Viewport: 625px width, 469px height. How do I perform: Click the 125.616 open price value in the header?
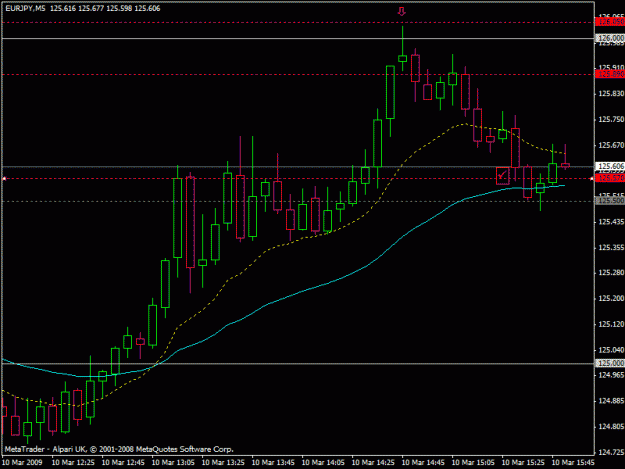(x=63, y=8)
